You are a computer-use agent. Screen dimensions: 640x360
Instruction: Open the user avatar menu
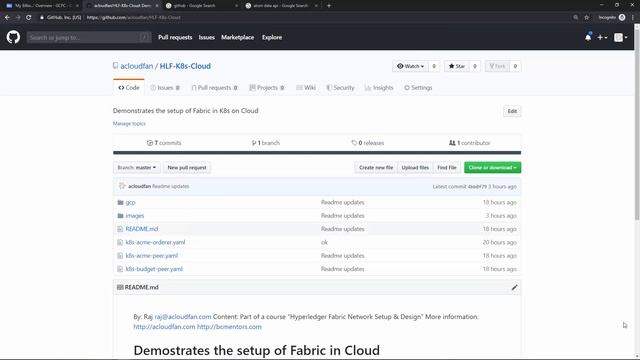(620, 37)
